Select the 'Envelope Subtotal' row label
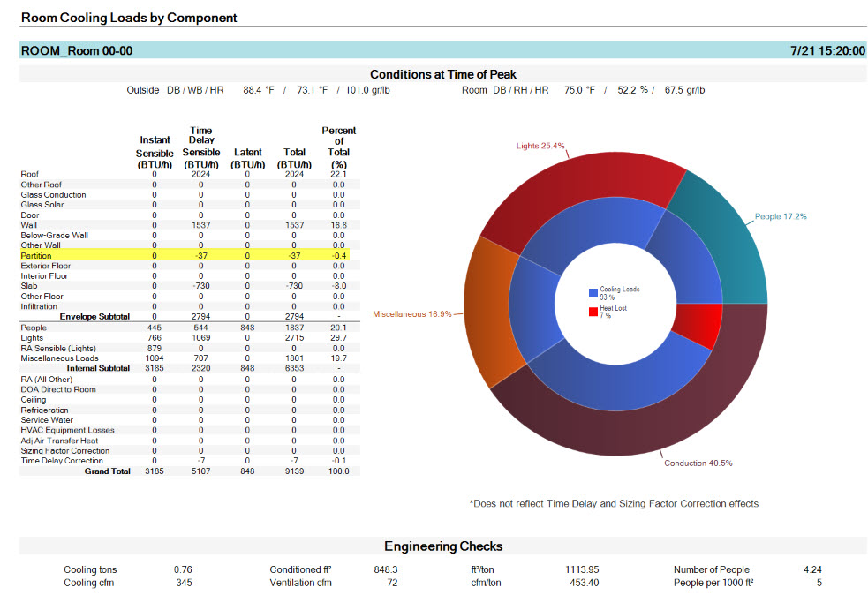 point(94,317)
